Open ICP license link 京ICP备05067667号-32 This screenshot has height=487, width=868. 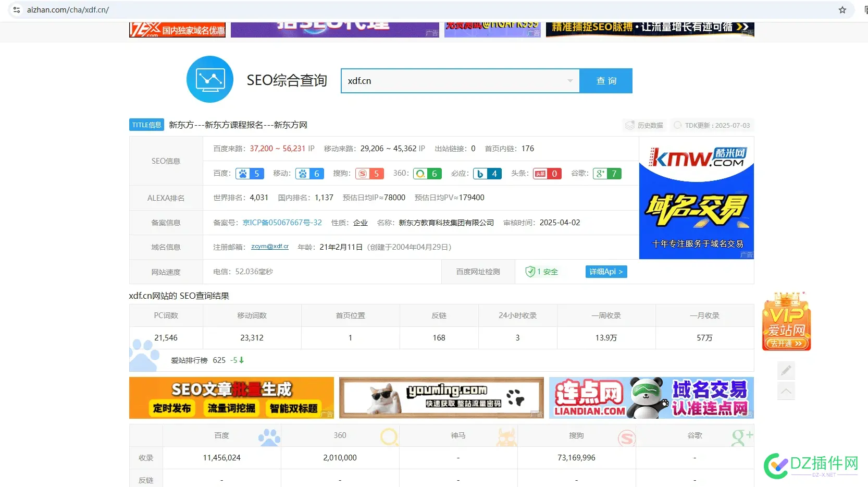[x=282, y=222]
